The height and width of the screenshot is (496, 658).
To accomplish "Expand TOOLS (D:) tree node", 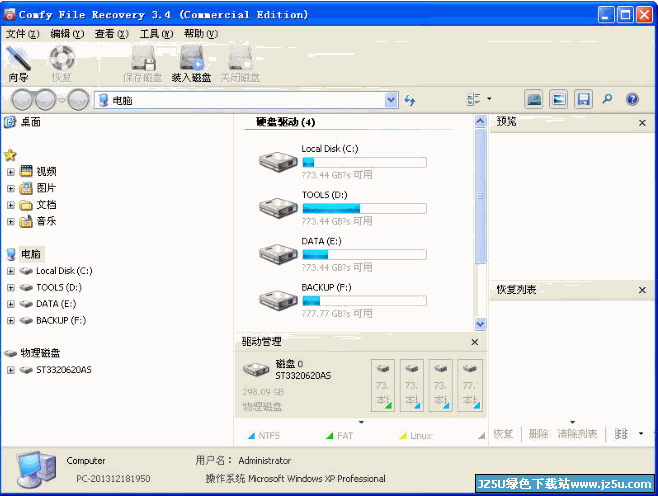I will pos(11,288).
